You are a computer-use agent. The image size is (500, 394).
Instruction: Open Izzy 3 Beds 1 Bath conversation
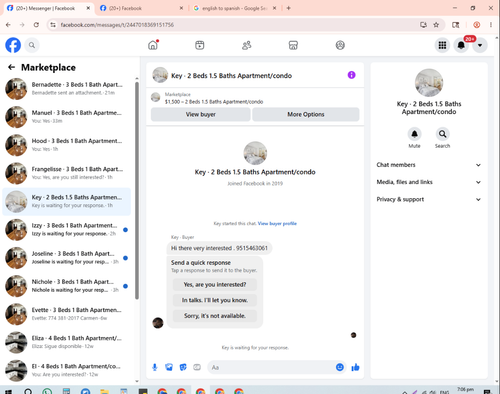[67, 229]
